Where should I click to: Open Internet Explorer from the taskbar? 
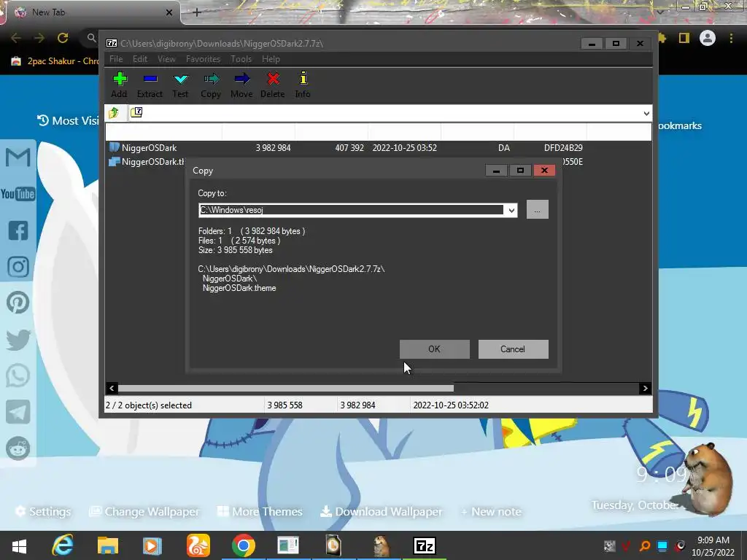coord(63,545)
